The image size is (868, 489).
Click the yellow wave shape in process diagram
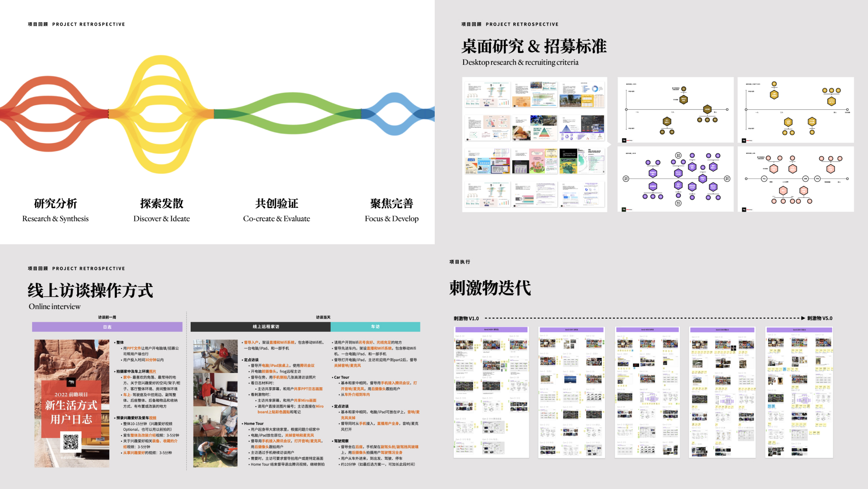pyautogui.click(x=161, y=114)
